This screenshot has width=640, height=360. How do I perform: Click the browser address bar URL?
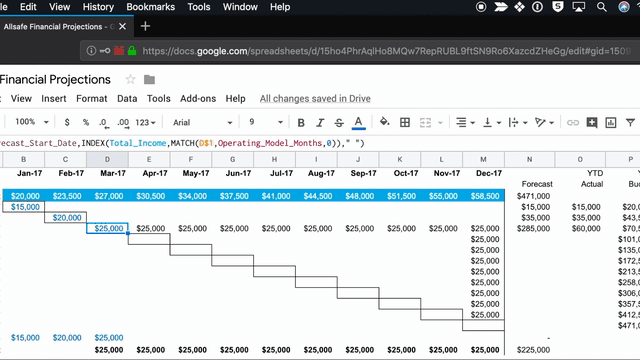[386, 51]
